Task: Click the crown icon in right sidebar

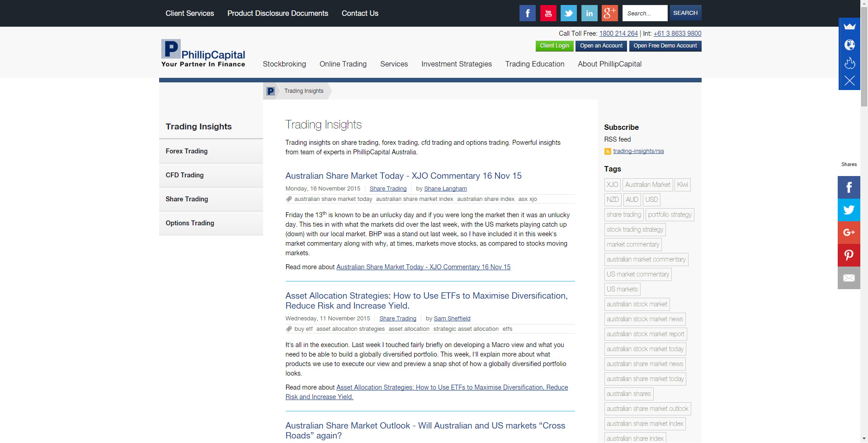Action: [849, 27]
